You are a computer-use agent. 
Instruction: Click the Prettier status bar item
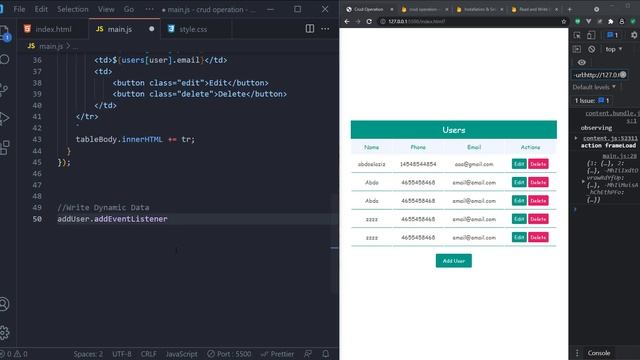click(x=278, y=354)
